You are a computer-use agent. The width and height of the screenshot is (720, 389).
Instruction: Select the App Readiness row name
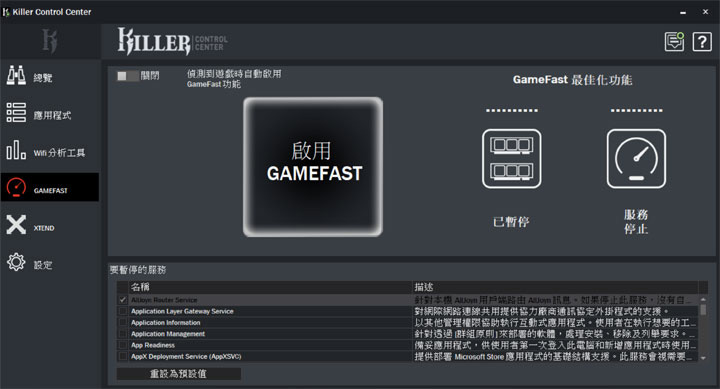(x=153, y=345)
